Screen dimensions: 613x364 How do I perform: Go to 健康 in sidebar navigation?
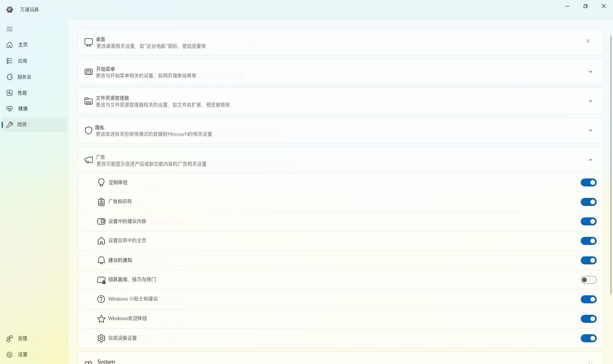tap(22, 109)
